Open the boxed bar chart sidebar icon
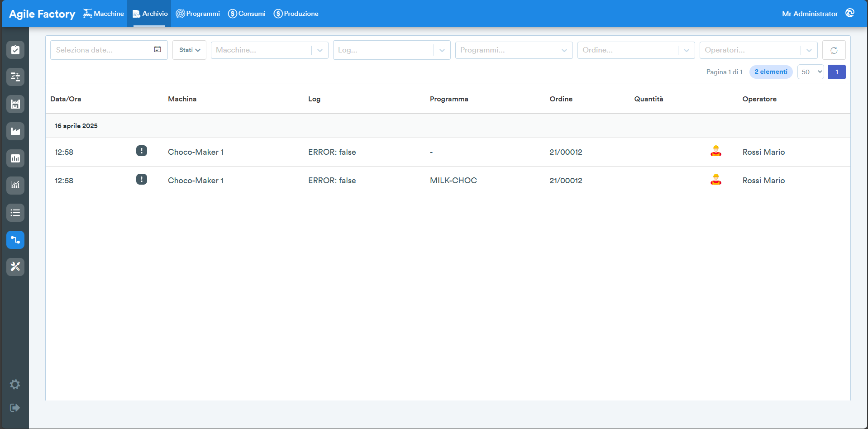Viewport: 868px width, 429px height. click(x=15, y=158)
